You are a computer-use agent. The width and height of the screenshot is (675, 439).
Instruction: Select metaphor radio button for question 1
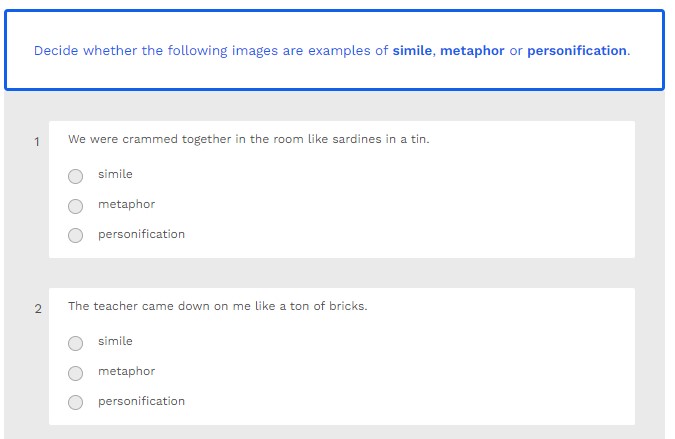(x=76, y=206)
